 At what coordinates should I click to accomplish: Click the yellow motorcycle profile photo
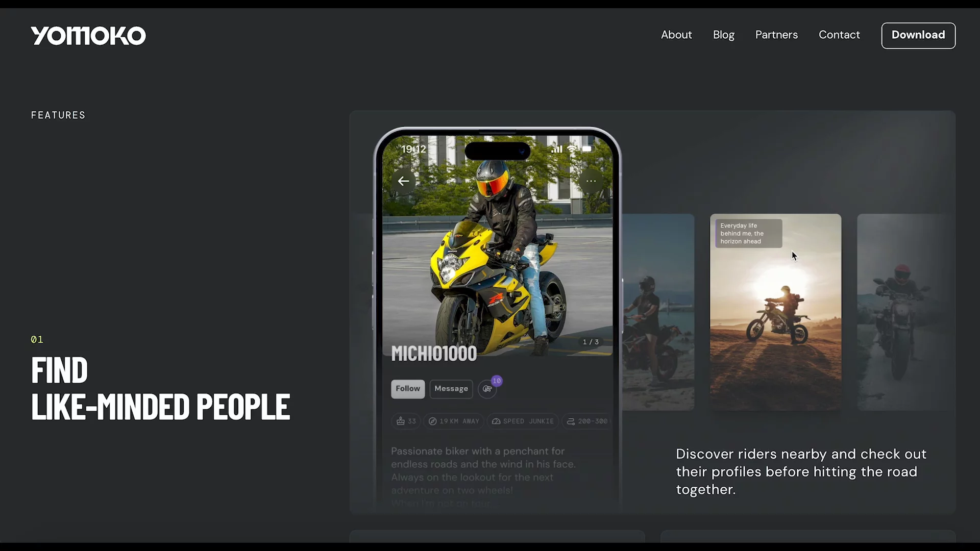(x=498, y=246)
